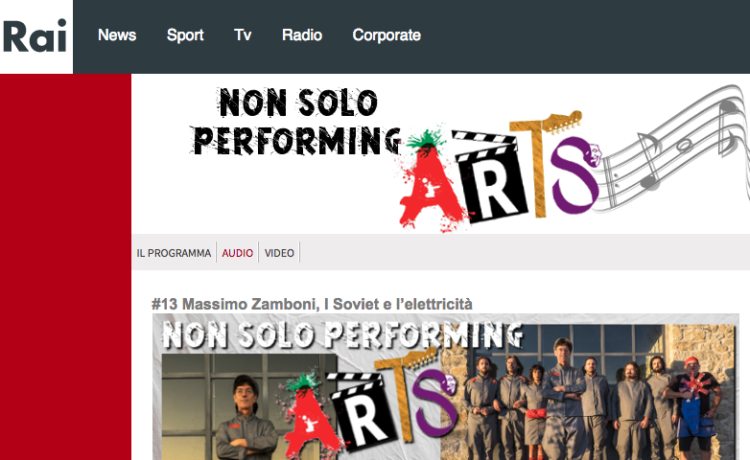The height and width of the screenshot is (460, 750).
Task: Switch to the IL PROGRAMMA tab
Action: coord(174,253)
